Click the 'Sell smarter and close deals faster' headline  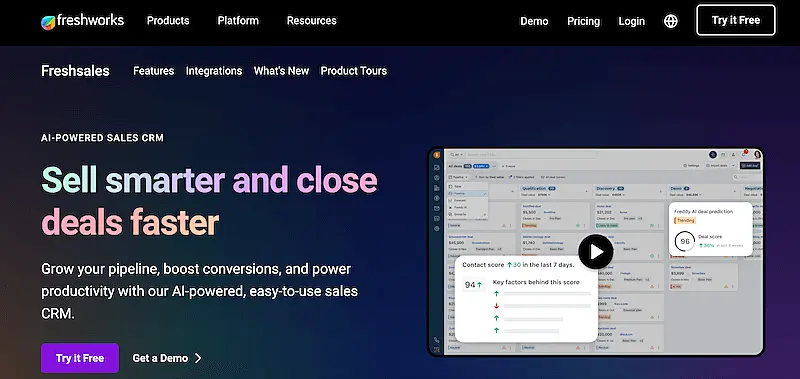pos(209,201)
